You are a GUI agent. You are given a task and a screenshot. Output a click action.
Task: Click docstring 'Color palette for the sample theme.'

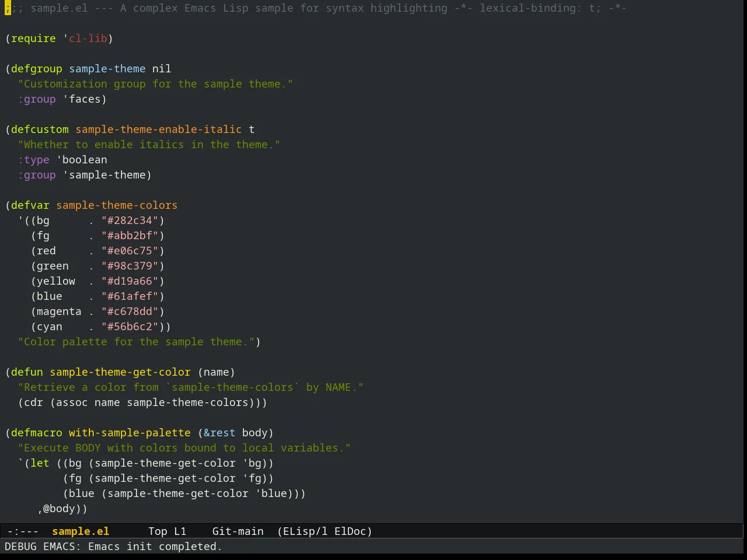point(136,342)
